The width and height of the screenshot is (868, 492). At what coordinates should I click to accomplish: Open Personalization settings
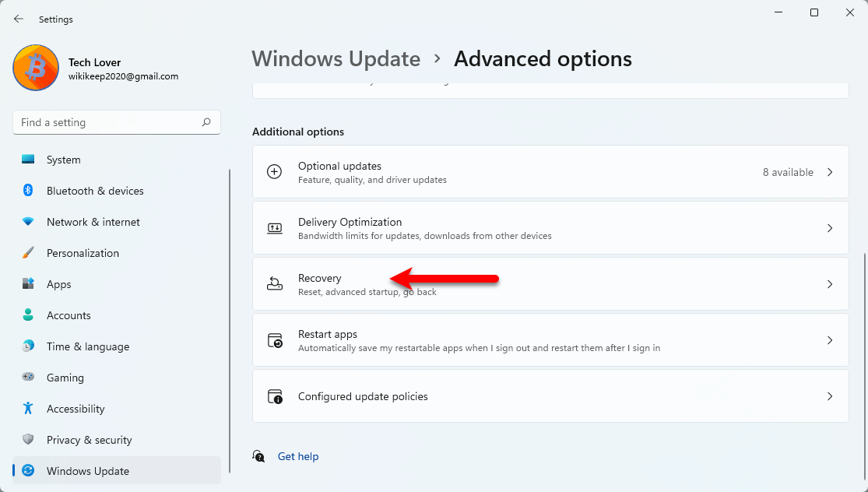pyautogui.click(x=117, y=253)
